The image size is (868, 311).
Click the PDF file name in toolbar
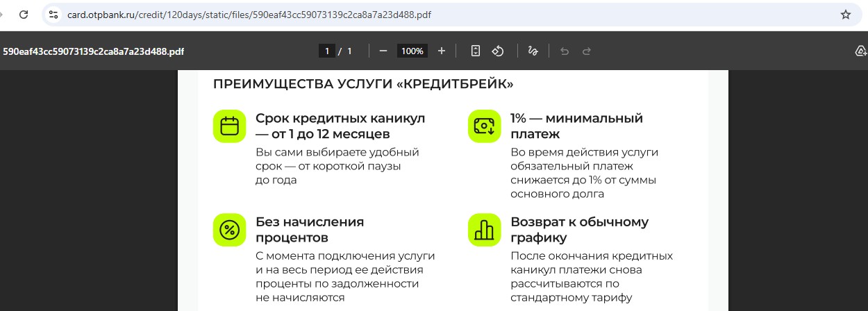coord(93,51)
